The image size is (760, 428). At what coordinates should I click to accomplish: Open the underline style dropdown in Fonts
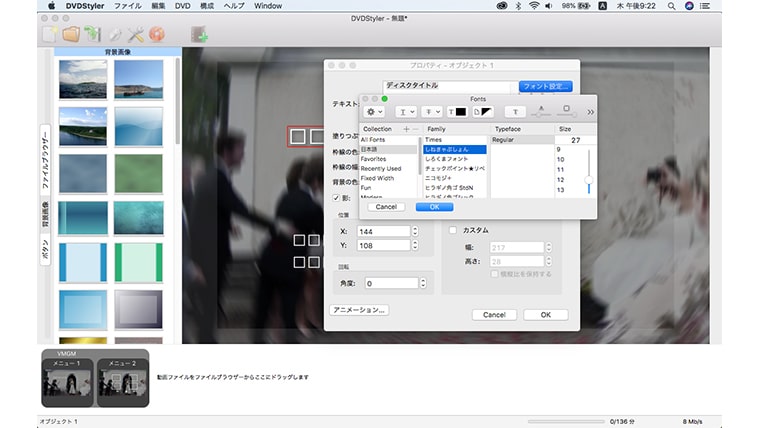(406, 112)
